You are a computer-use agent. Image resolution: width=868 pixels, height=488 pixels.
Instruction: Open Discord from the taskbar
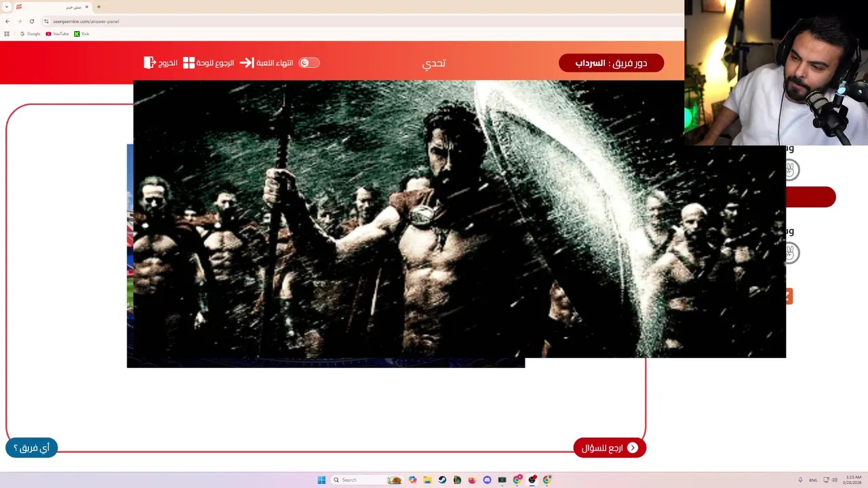pyautogui.click(x=487, y=480)
